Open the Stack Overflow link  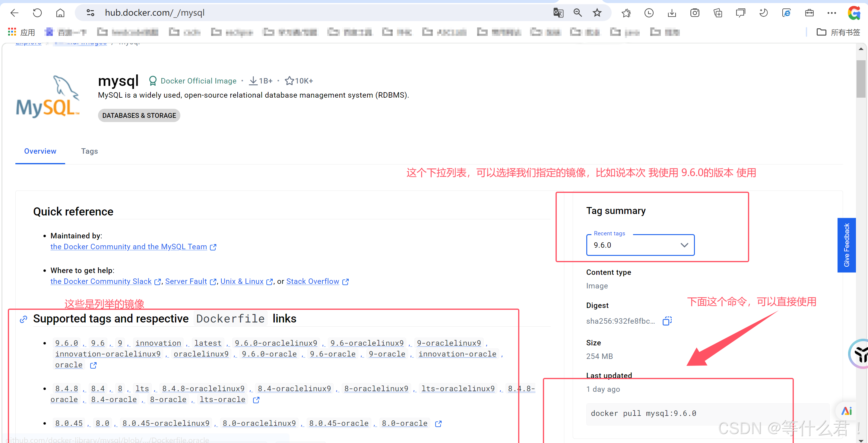point(312,281)
